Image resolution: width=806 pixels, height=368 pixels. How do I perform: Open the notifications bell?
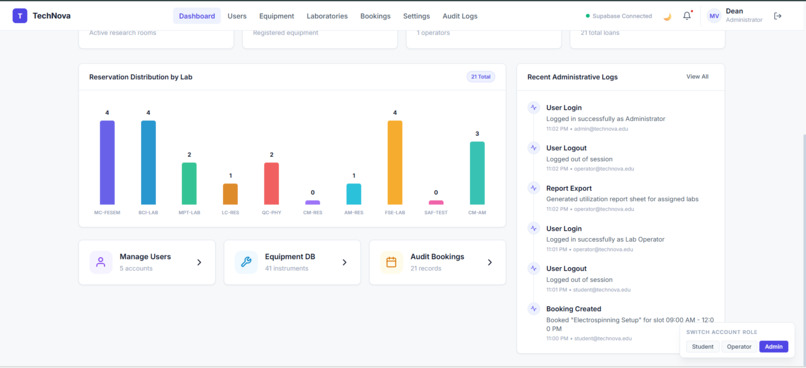pos(687,16)
